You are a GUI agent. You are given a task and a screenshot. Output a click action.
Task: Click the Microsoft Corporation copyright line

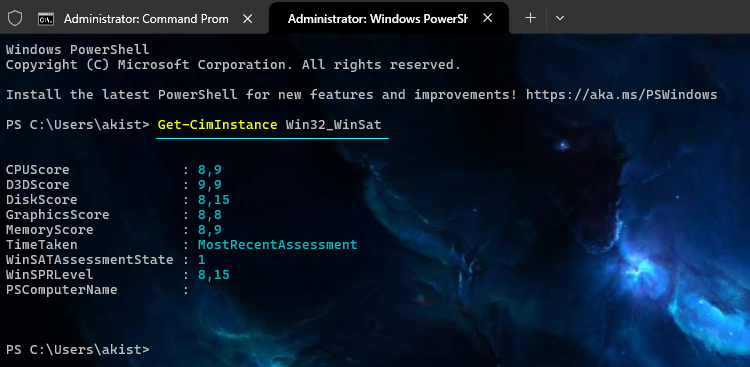pos(233,65)
